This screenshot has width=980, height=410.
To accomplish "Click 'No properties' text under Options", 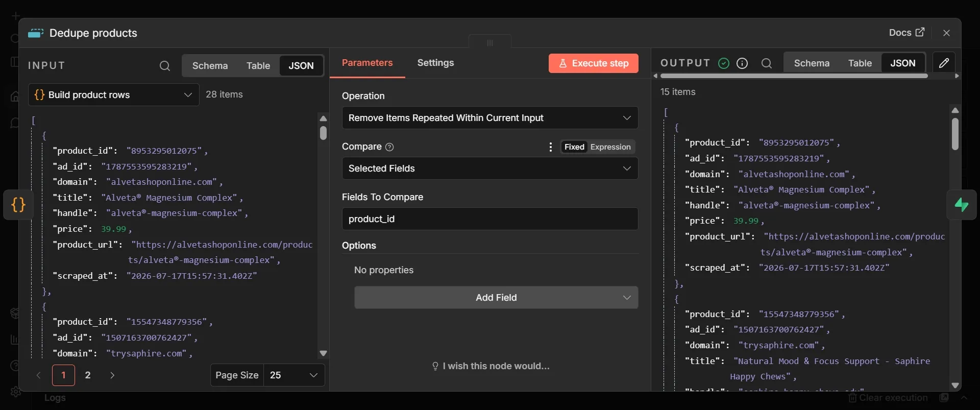I will 384,270.
